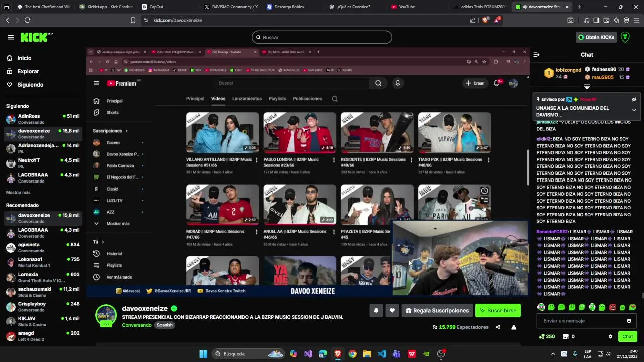Open AdinRoss channel in sidebar

[43, 119]
